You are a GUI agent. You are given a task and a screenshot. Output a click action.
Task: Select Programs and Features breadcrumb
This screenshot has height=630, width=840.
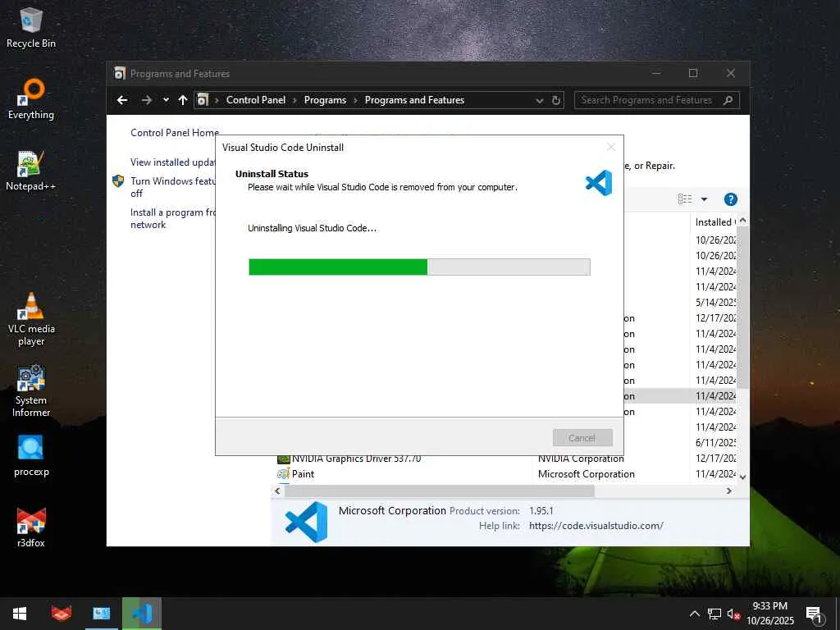414,100
